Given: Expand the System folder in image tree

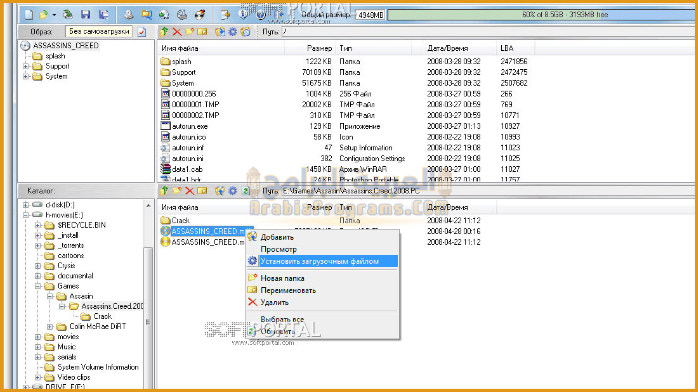Looking at the screenshot, I should click(x=26, y=77).
